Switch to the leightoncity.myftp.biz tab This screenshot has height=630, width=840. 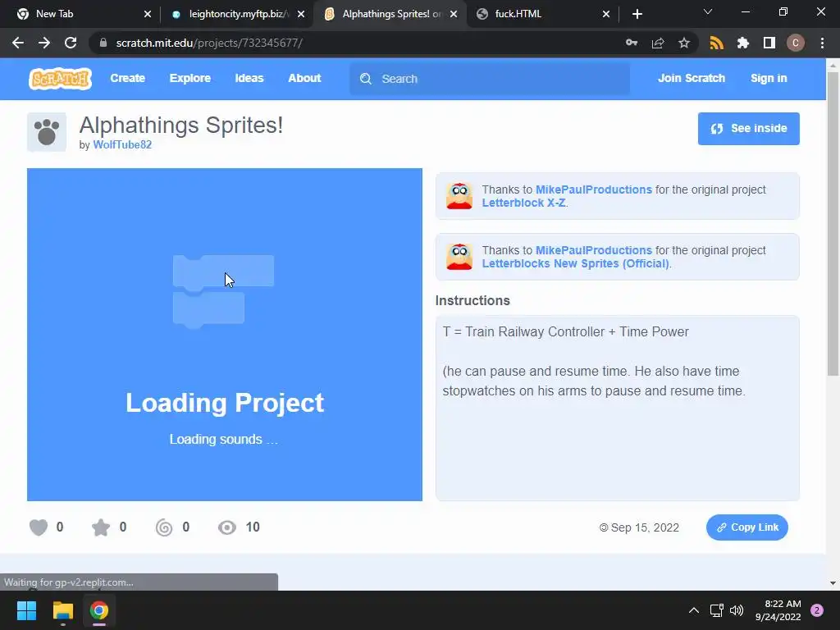235,14
